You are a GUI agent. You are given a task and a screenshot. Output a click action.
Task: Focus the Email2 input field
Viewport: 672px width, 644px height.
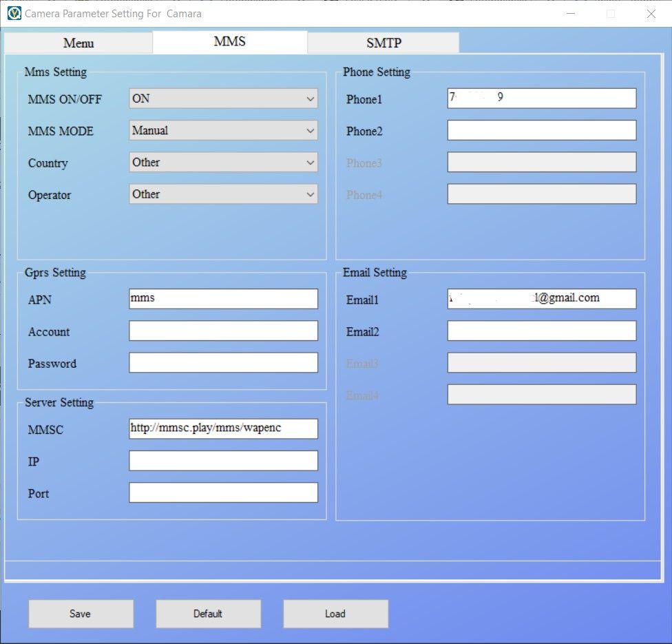point(542,331)
